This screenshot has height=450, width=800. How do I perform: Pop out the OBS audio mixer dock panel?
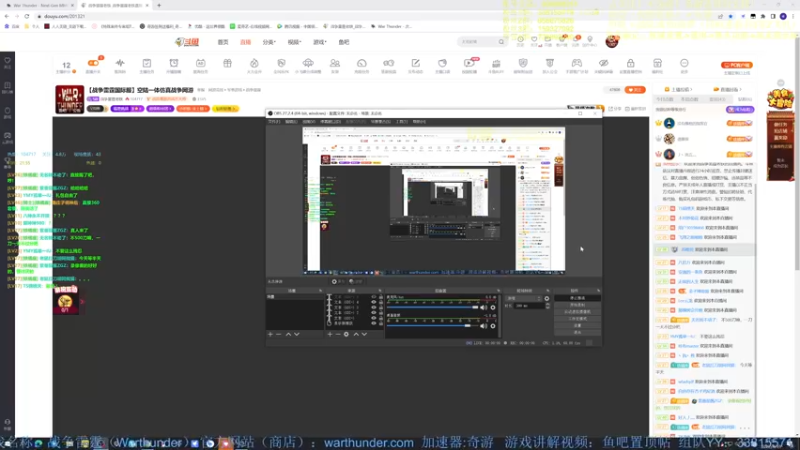[498, 291]
